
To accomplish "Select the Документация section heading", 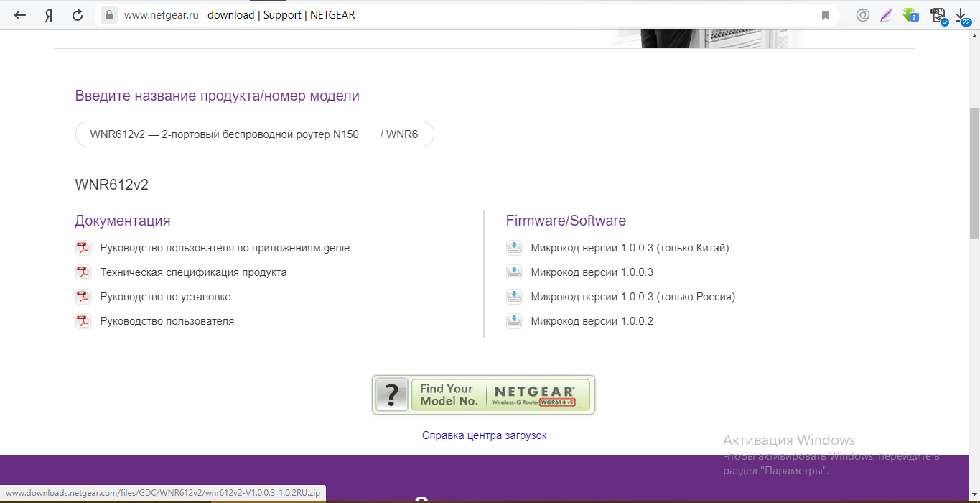I will pyautogui.click(x=123, y=221).
